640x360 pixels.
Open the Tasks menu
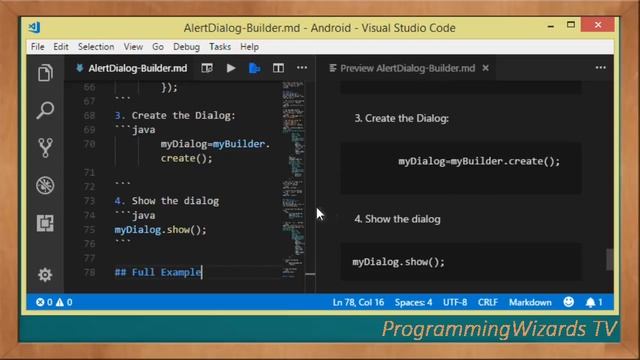pos(220,47)
